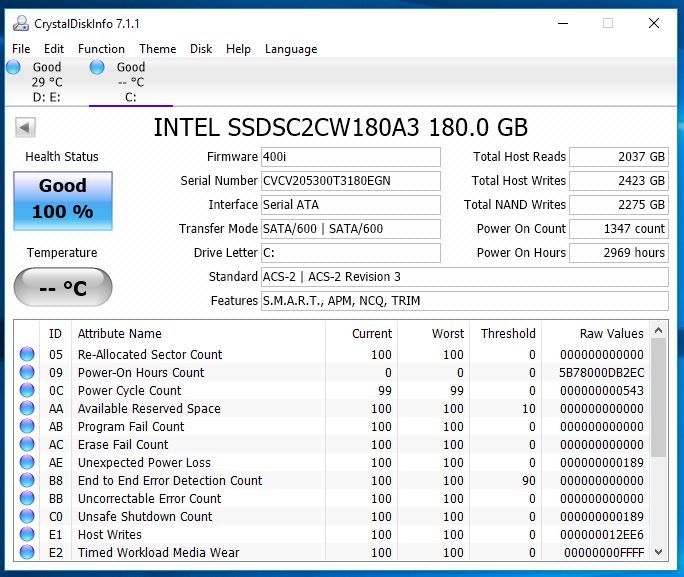This screenshot has width=684, height=577.
Task: Click the blue status orb for drive C:
Action: [x=97, y=67]
